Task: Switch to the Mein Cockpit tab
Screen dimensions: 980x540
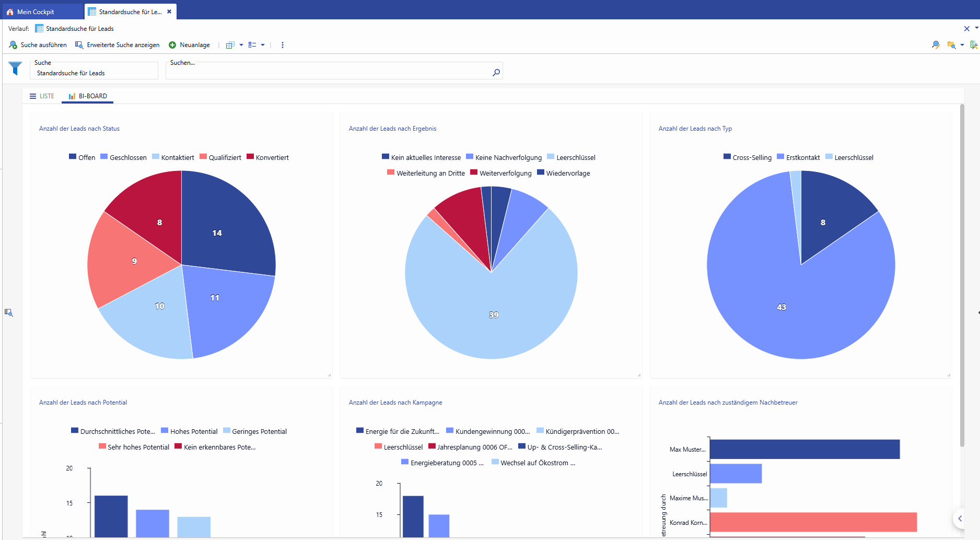Action: 35,12
